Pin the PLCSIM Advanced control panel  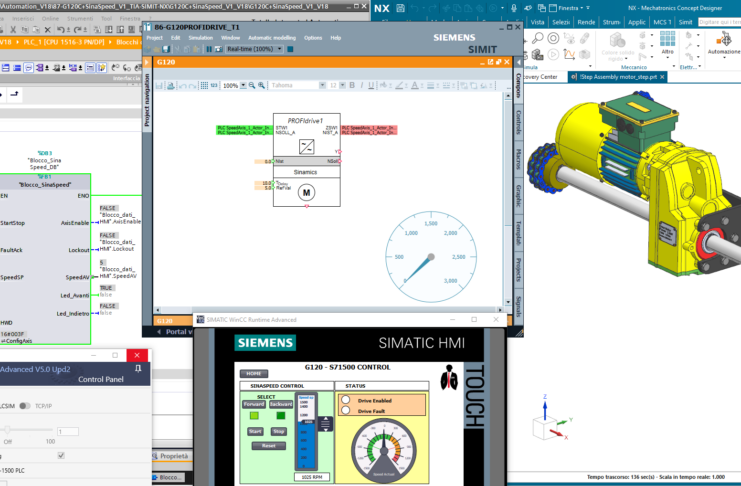(x=138, y=369)
